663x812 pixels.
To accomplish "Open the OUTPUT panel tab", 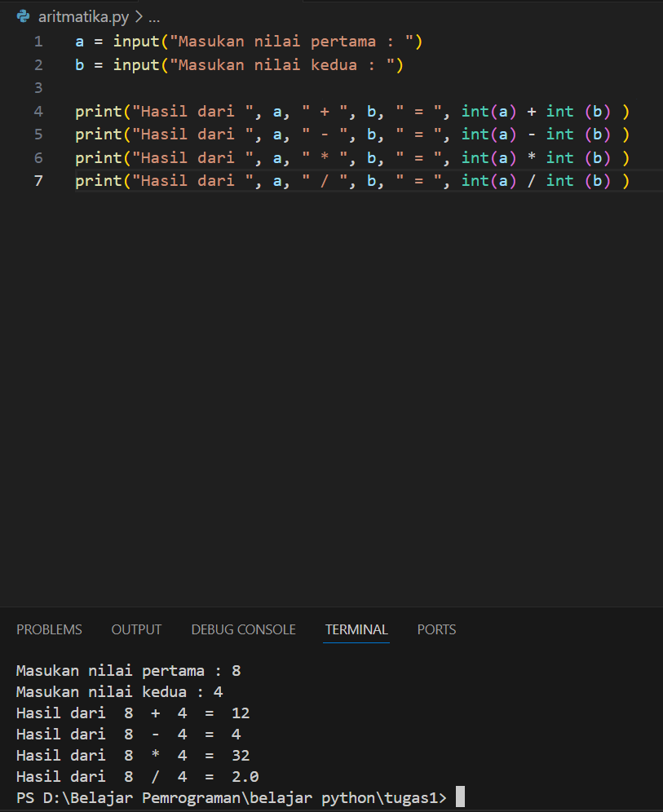I will (x=135, y=629).
